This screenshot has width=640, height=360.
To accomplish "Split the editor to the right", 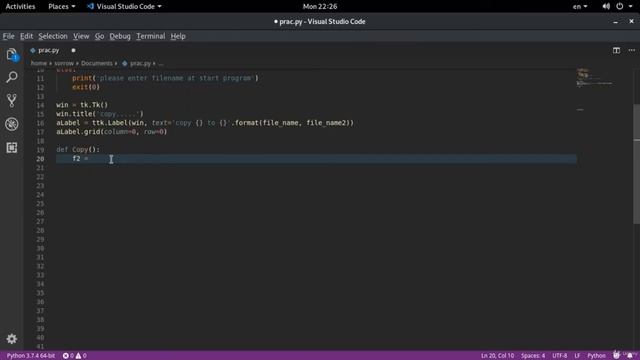I will pyautogui.click(x=616, y=50).
